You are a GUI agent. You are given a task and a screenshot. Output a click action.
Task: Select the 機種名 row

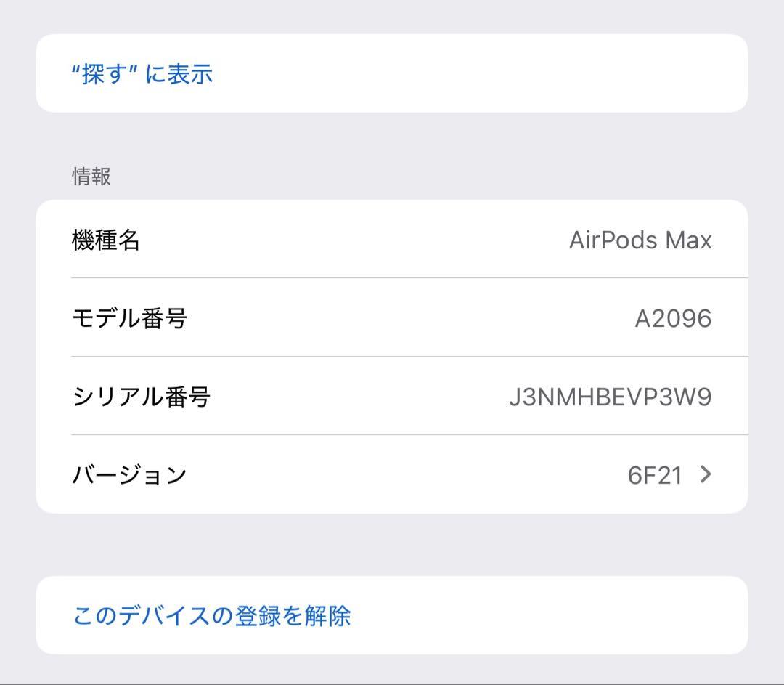point(392,240)
